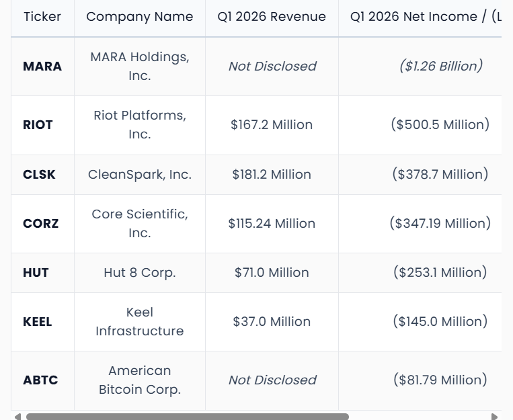Image resolution: width=513 pixels, height=420 pixels.
Task: Click the scrollbar right arrow
Action: tap(494, 417)
